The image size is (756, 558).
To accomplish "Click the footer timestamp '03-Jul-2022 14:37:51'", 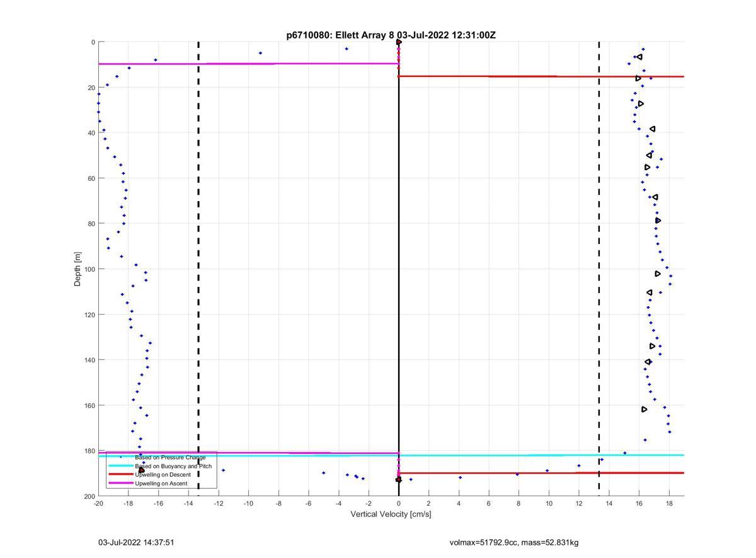I will pyautogui.click(x=136, y=542).
